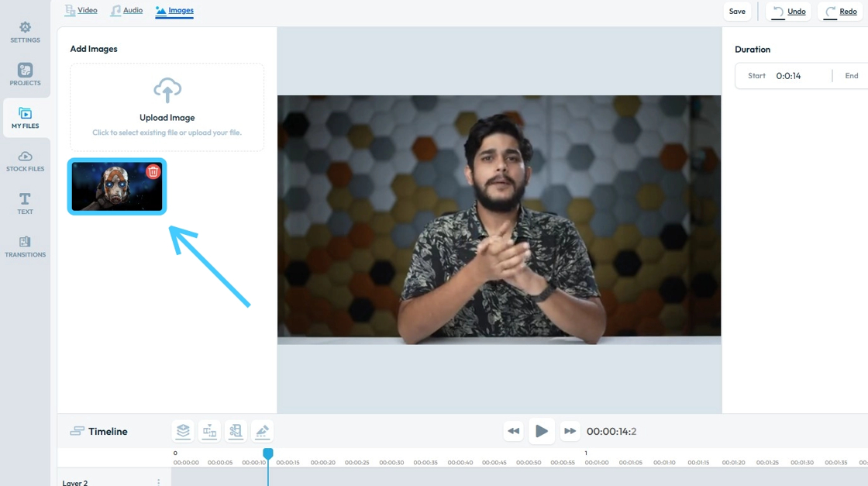
Task: Redo the last action
Action: pyautogui.click(x=841, y=11)
